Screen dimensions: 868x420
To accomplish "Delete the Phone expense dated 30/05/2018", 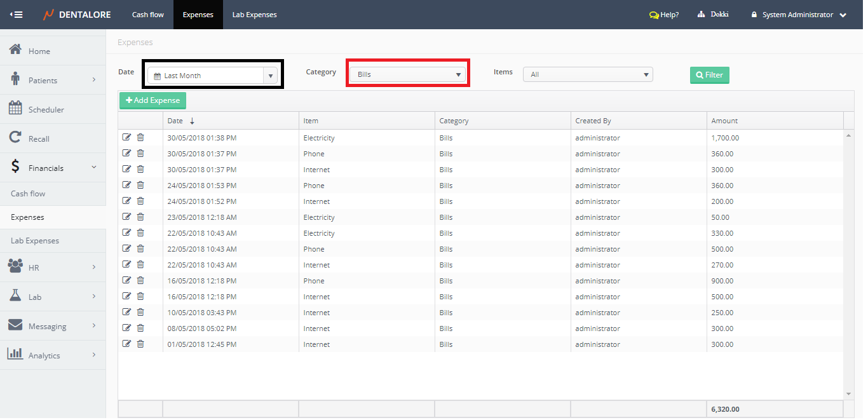I will click(140, 153).
